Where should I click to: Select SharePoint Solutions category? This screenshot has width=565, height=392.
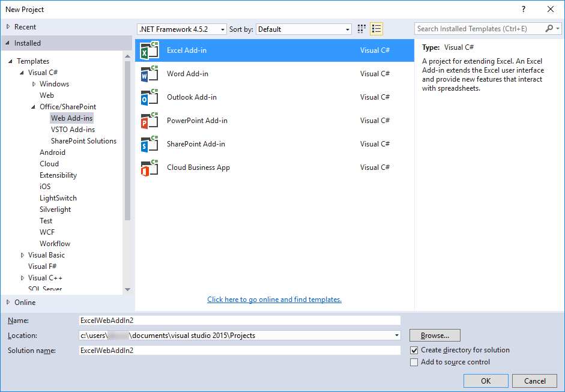pyautogui.click(x=83, y=141)
